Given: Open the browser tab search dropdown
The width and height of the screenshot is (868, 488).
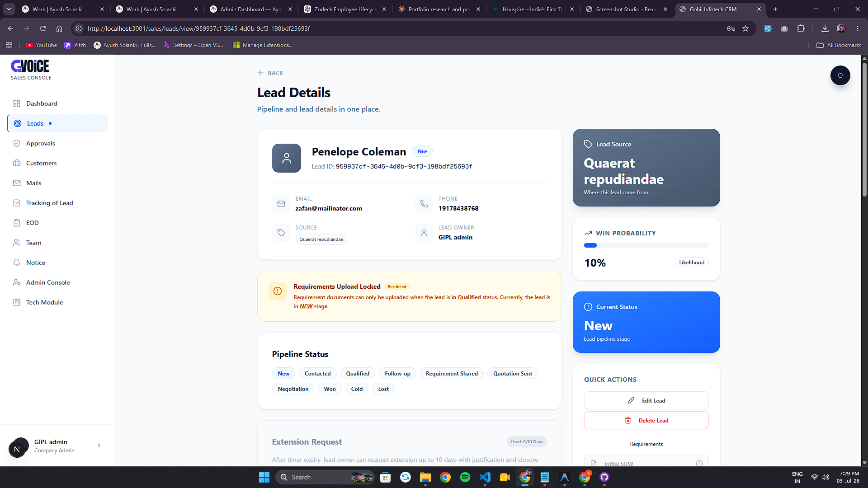Looking at the screenshot, I should (x=9, y=9).
